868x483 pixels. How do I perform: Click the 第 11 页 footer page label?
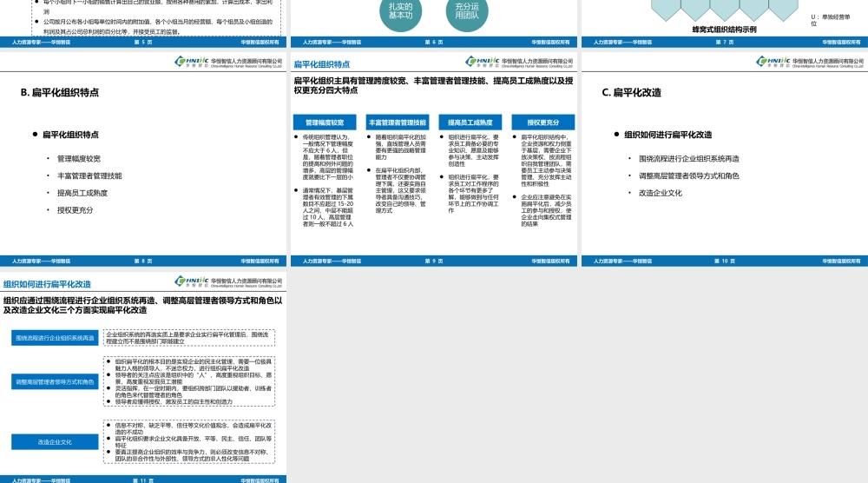pyautogui.click(x=143, y=480)
